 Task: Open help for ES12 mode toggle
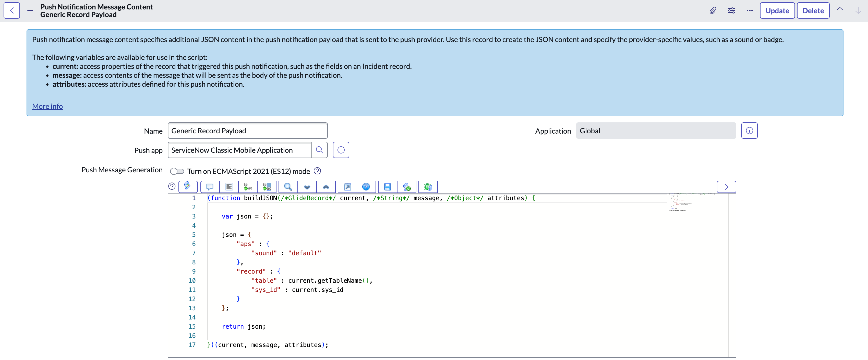point(317,171)
